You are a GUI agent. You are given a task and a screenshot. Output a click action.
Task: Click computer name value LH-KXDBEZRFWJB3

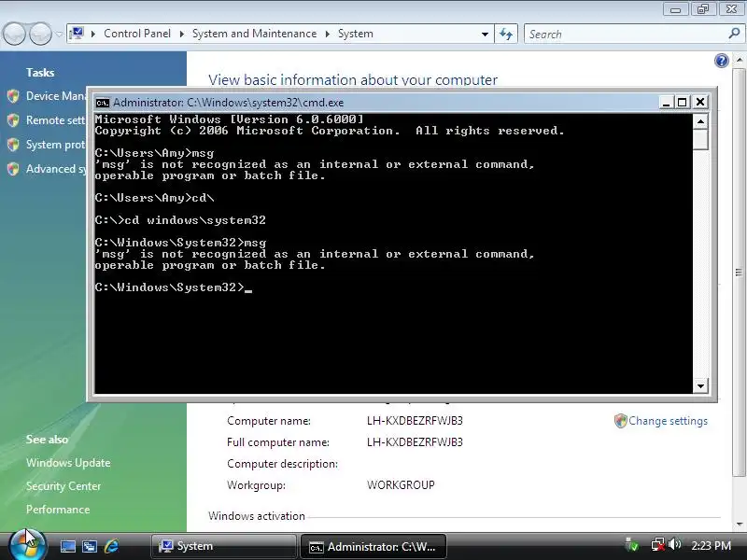[415, 421]
